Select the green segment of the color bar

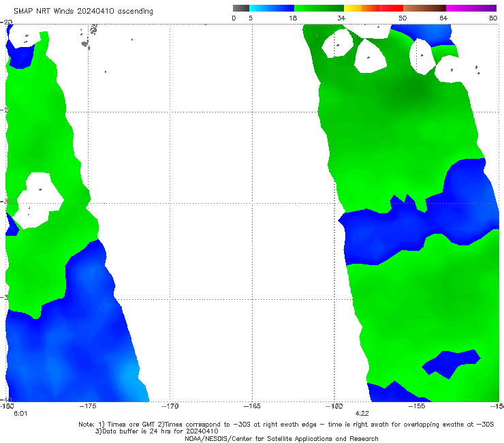pos(319,8)
